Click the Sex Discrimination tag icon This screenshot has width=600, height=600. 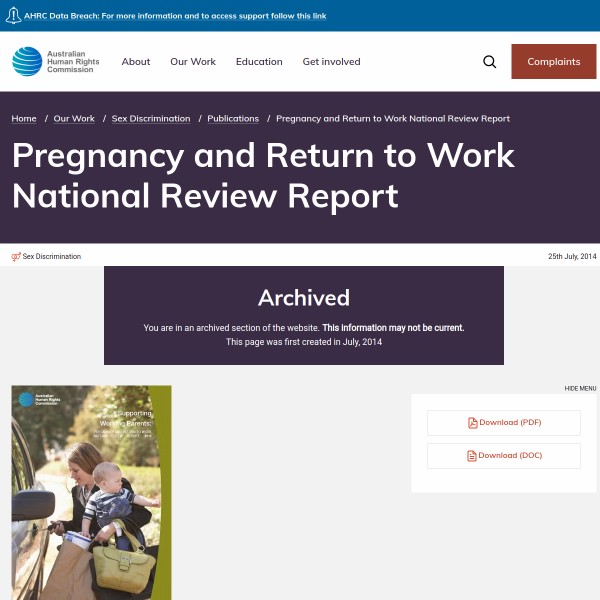(x=16, y=257)
